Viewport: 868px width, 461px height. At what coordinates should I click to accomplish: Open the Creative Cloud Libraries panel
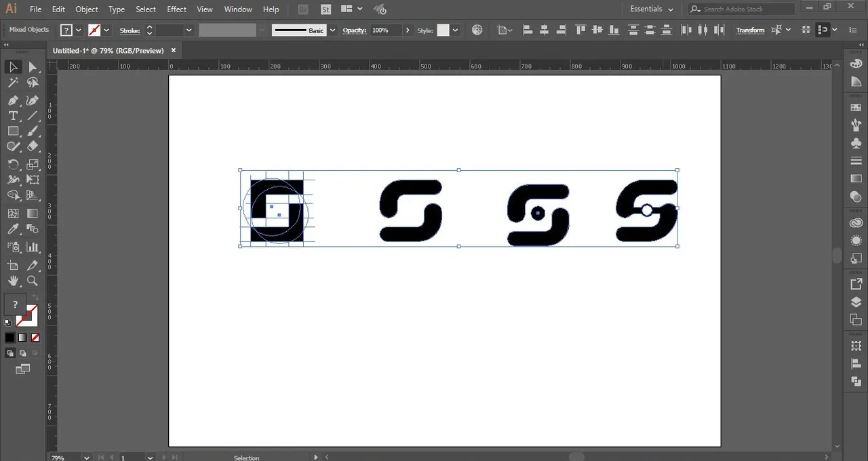pos(856,223)
